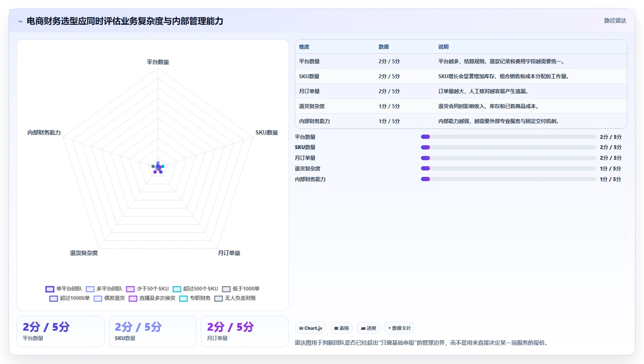
Task: Click the radar footnote text starting with 雷达图用于判断
Action: [422, 343]
